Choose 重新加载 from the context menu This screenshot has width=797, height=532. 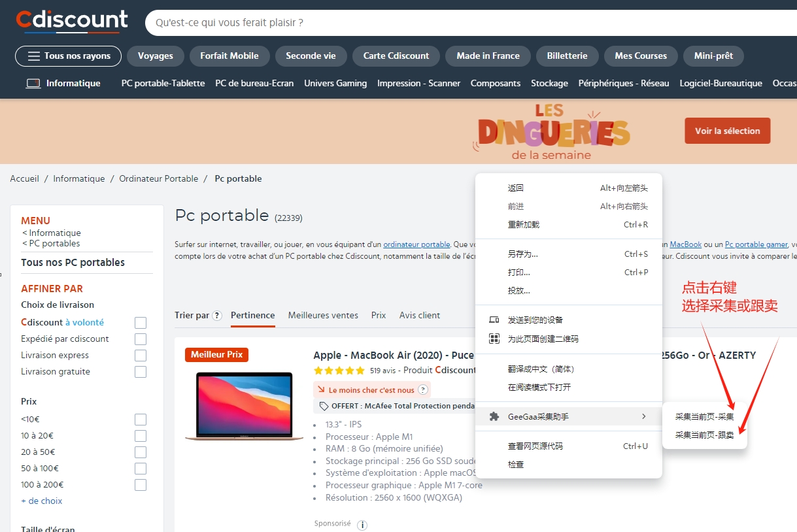tap(569, 225)
